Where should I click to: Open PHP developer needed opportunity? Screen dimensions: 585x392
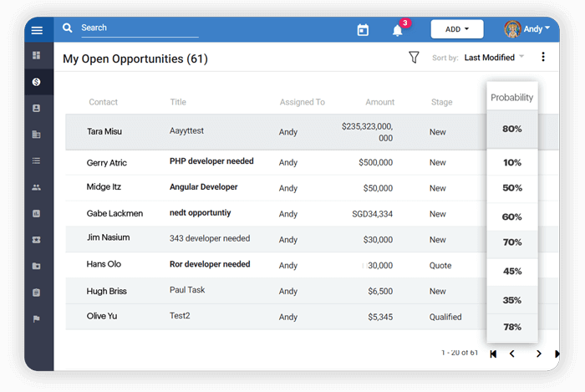pyautogui.click(x=211, y=161)
